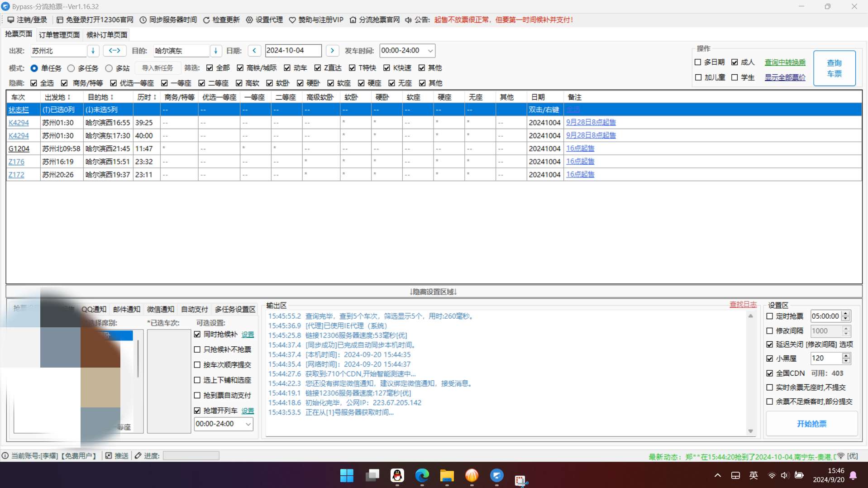Click the date input field 2024-10-04
The height and width of the screenshot is (488, 868).
click(x=293, y=51)
